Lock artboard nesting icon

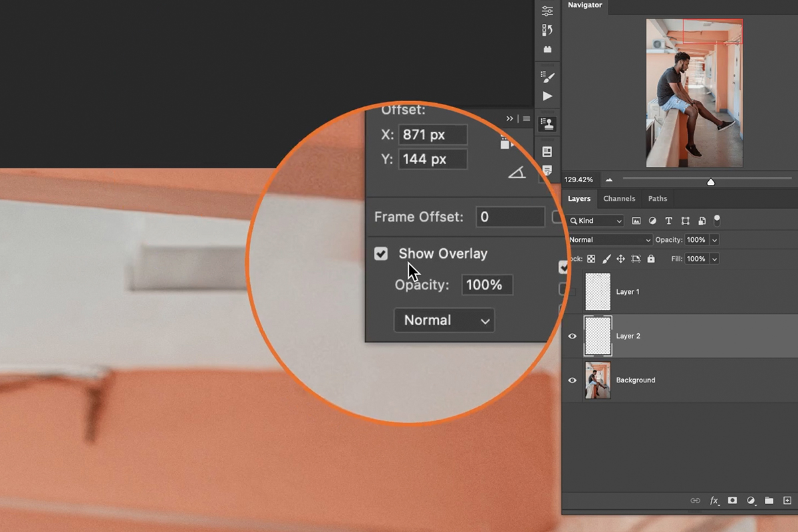click(x=636, y=259)
